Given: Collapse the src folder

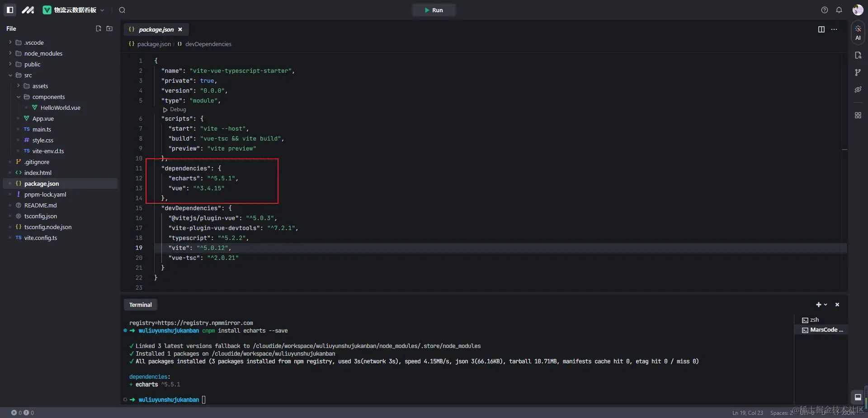Looking at the screenshot, I should pos(10,75).
